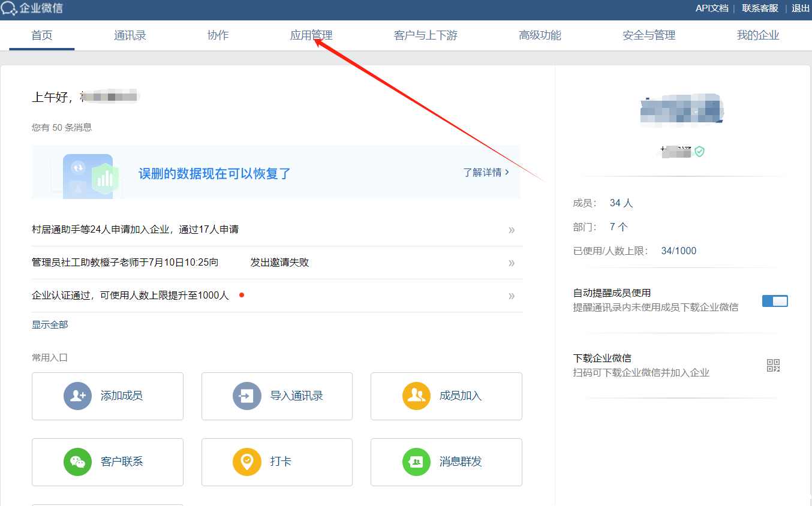
Task: Open the Customer Contact (客户联系) WeChat icon
Action: (x=77, y=462)
